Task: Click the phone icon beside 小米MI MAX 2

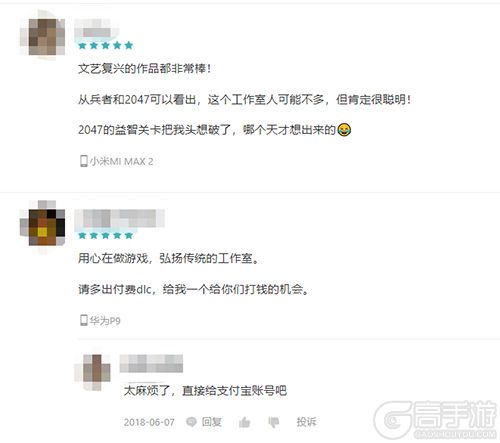Action: [84, 161]
